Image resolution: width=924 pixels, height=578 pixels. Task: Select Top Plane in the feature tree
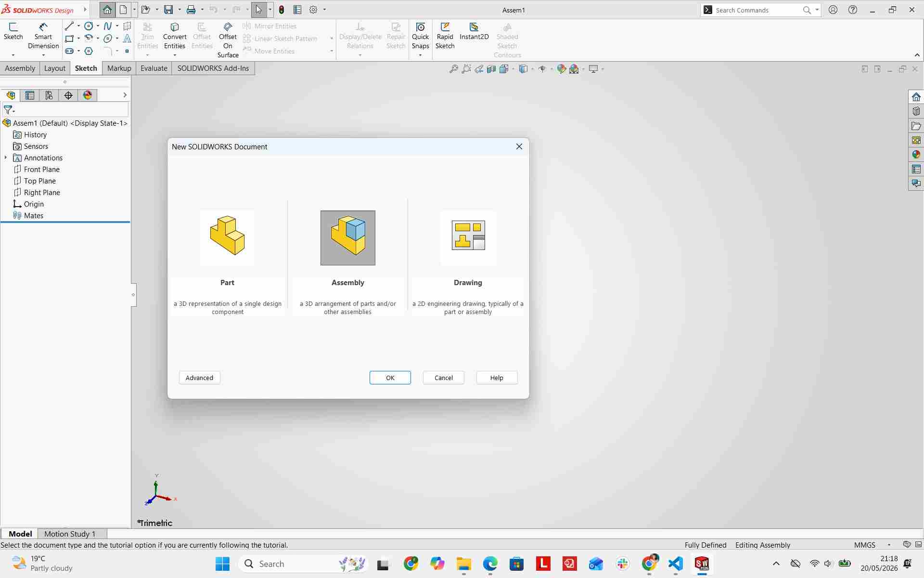click(x=40, y=181)
